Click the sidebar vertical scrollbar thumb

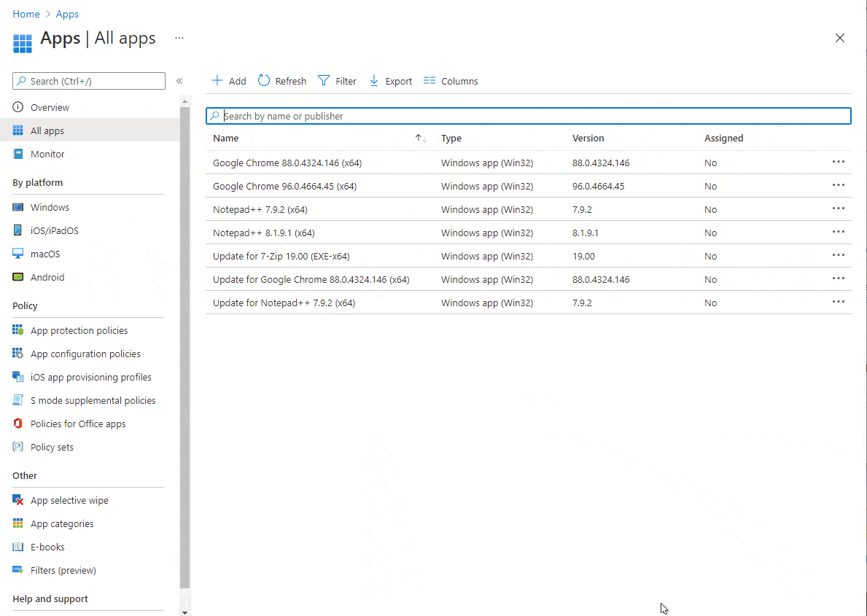184,347
